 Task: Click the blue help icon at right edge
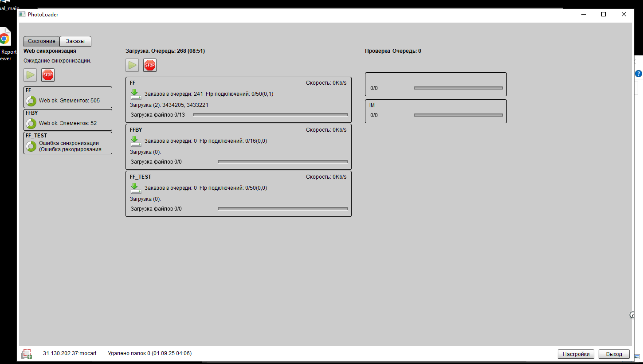pos(639,74)
